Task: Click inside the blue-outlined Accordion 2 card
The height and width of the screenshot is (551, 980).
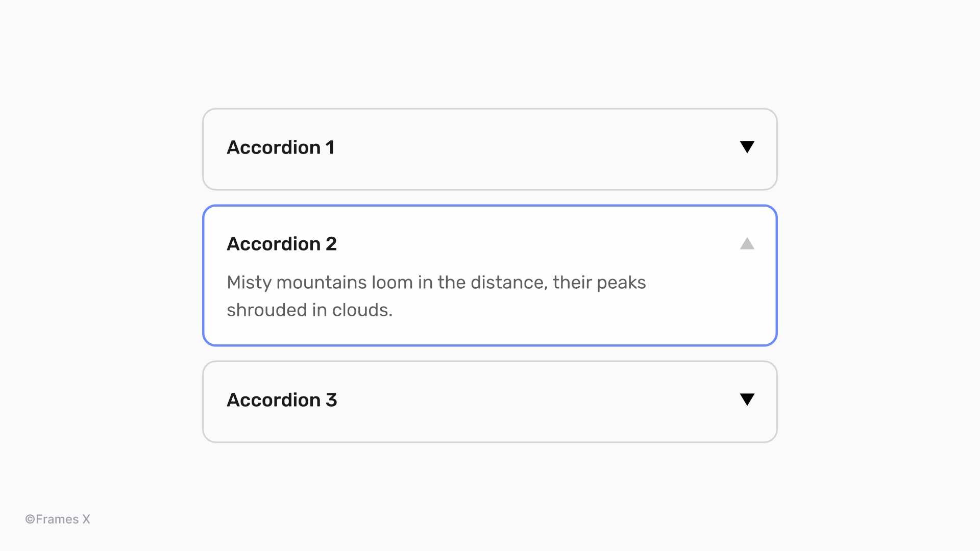Action: [x=490, y=275]
